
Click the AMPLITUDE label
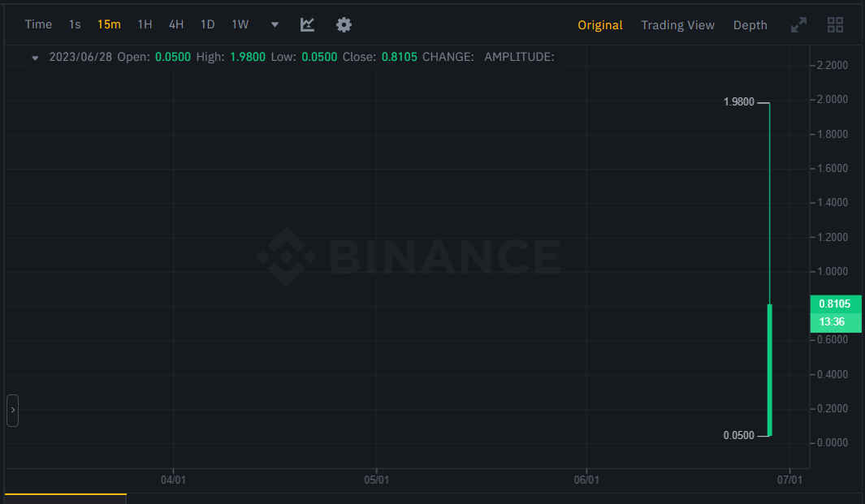tap(519, 58)
